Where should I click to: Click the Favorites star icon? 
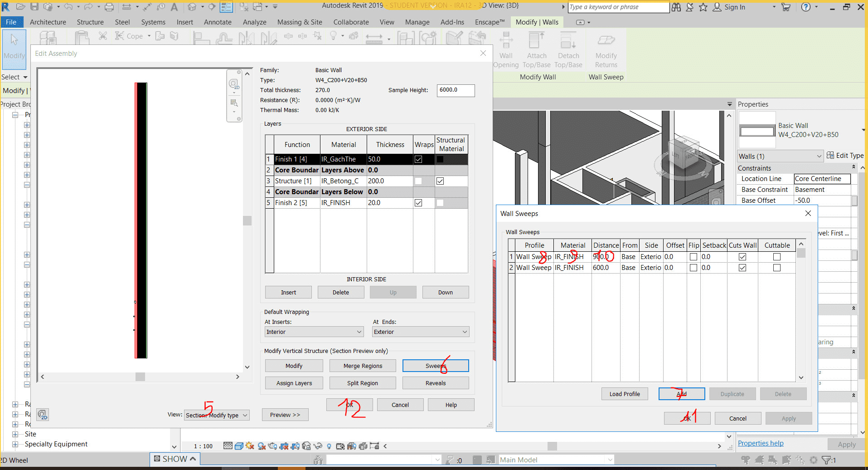[x=703, y=7]
